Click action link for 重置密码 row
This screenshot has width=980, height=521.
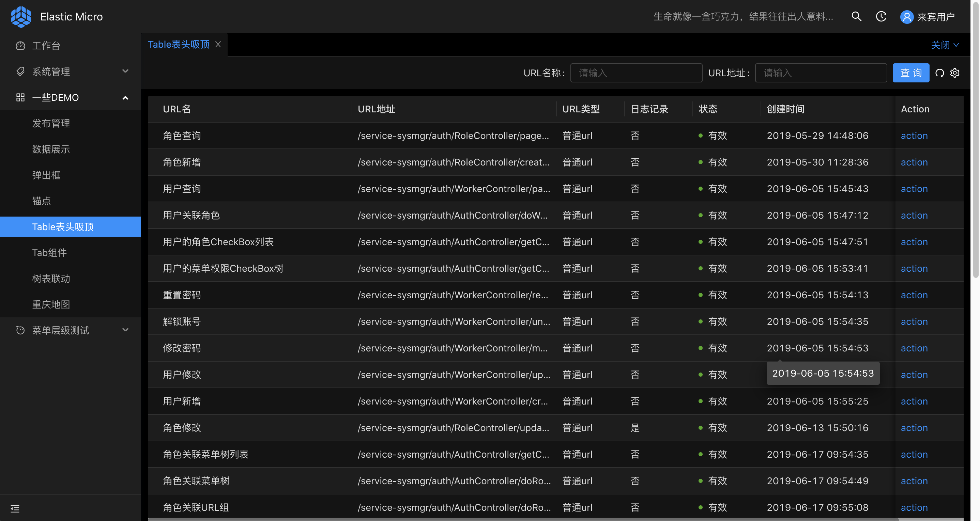(x=914, y=295)
